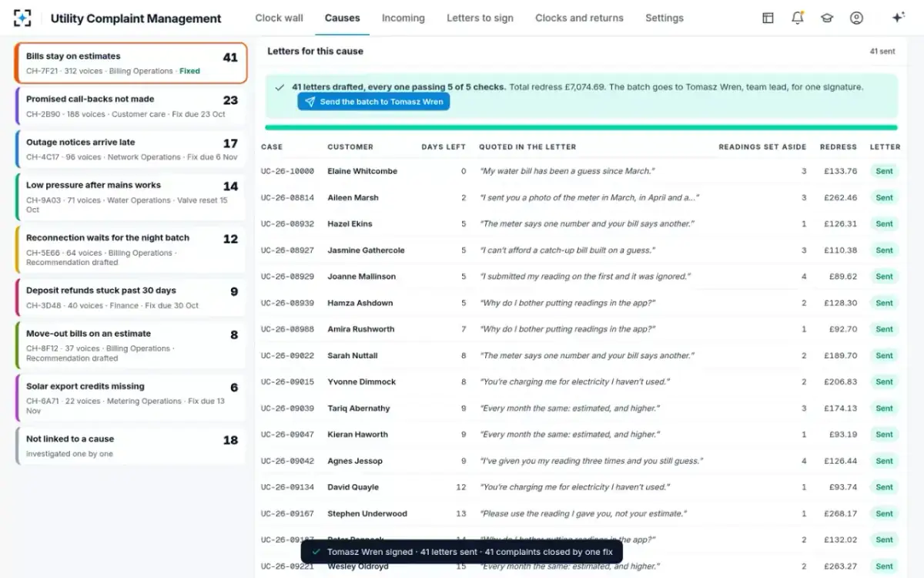The width and height of the screenshot is (924, 578).
Task: Go to the Incoming tab
Action: coord(403,18)
